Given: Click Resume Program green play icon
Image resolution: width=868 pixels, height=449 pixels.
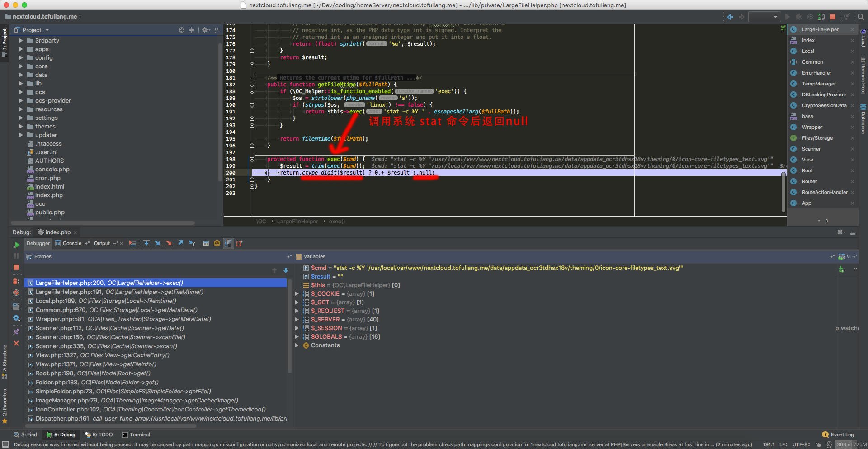Looking at the screenshot, I should [16, 245].
